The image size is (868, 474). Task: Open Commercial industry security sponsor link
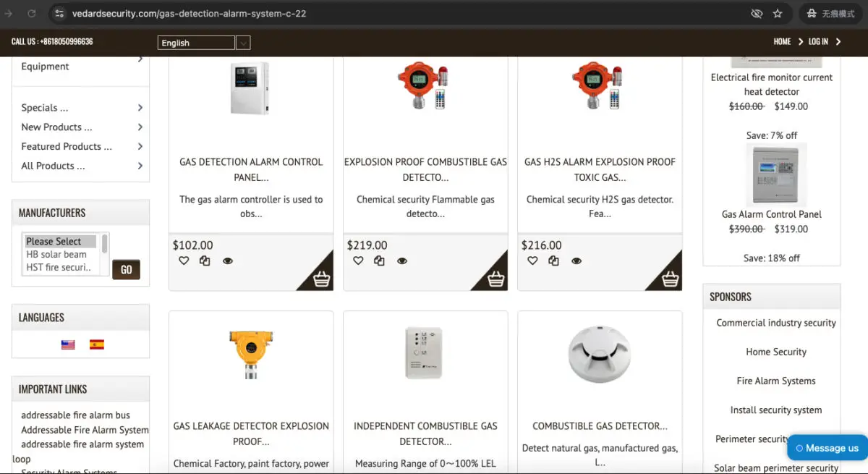tap(776, 323)
